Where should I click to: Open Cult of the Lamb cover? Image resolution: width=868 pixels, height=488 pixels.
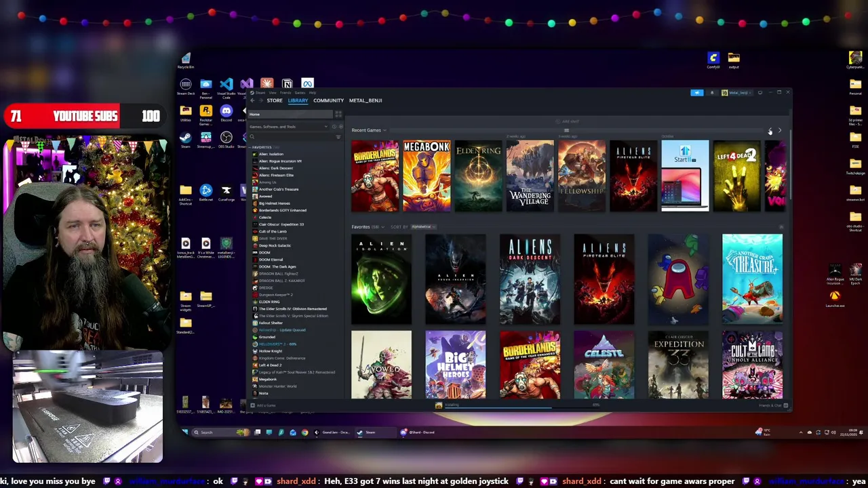752,365
